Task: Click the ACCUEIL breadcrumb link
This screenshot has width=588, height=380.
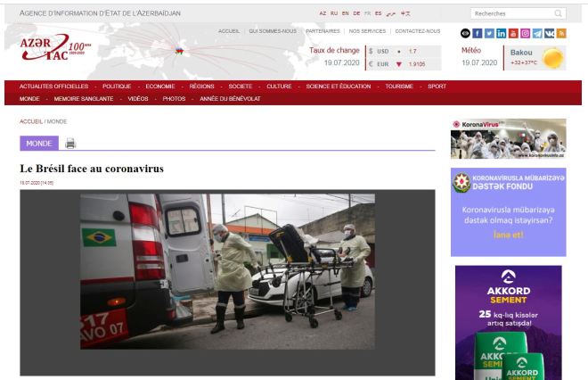Action: coord(31,120)
